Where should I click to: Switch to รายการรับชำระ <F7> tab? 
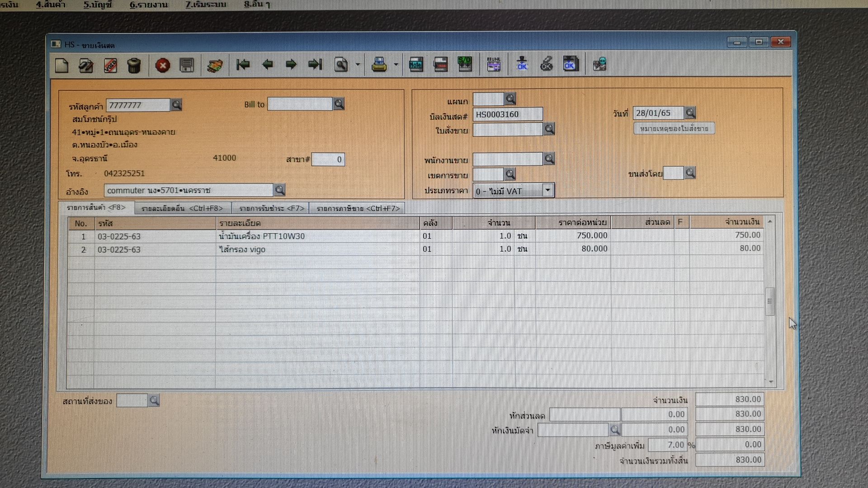coord(271,208)
